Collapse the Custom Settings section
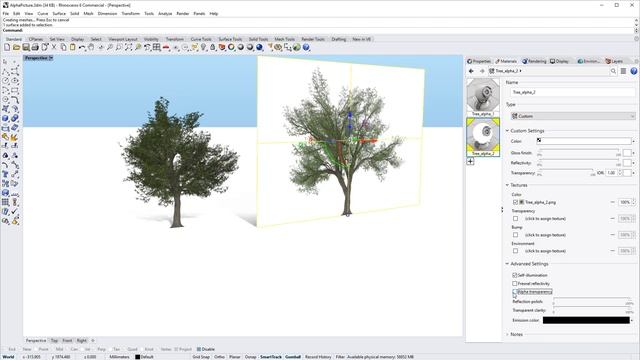Image resolution: width=640 pixels, height=360 pixels. pyautogui.click(x=507, y=131)
